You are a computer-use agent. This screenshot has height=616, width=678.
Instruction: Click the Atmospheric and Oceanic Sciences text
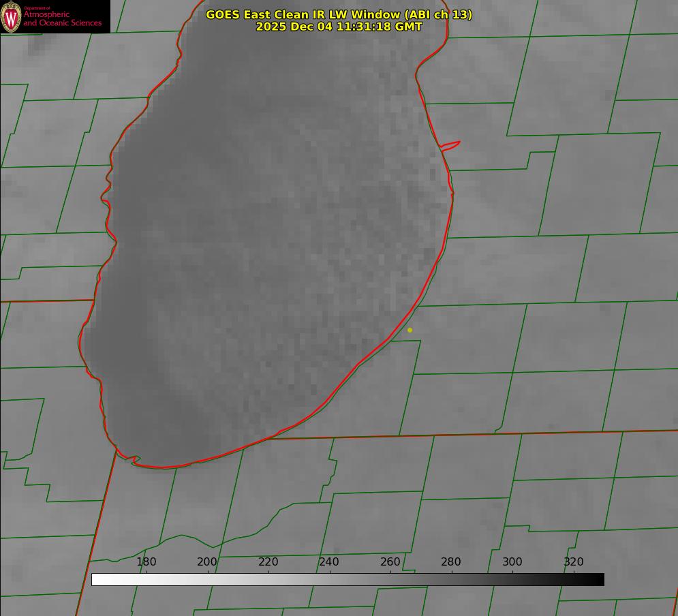[x=62, y=18]
